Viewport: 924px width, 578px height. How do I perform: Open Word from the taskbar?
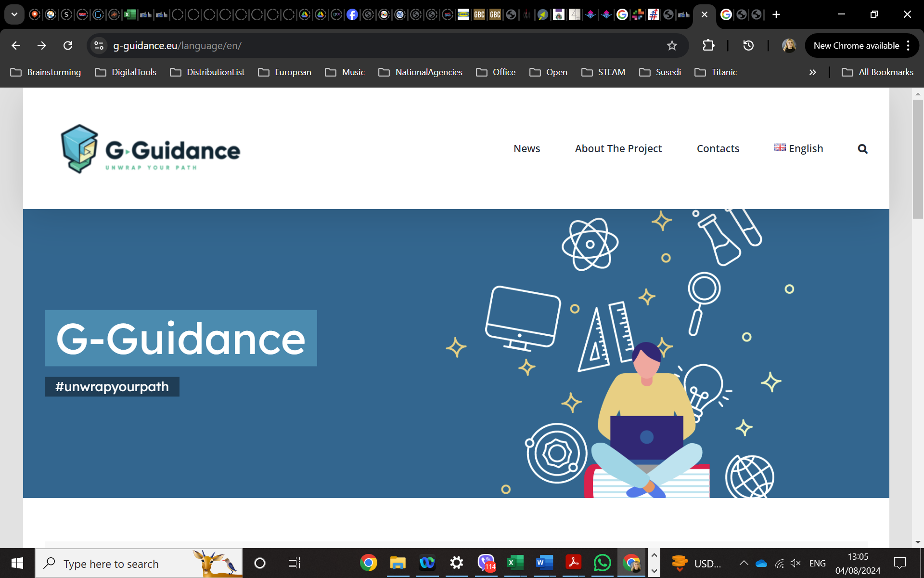tap(544, 563)
